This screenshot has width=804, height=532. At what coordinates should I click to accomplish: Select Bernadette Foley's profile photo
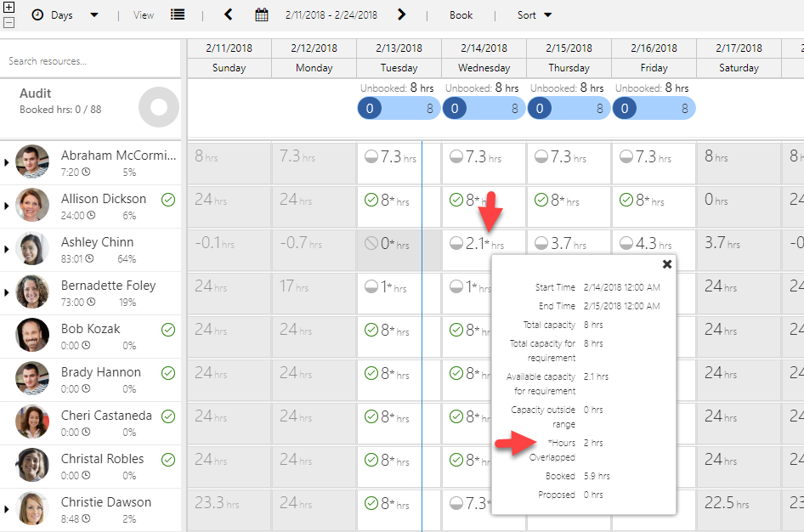[x=32, y=291]
